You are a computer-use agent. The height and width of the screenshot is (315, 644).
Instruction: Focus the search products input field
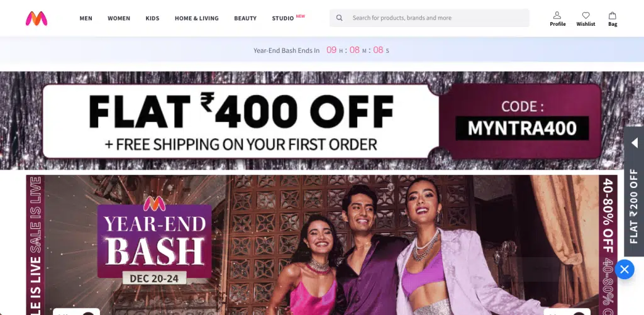coord(429,18)
